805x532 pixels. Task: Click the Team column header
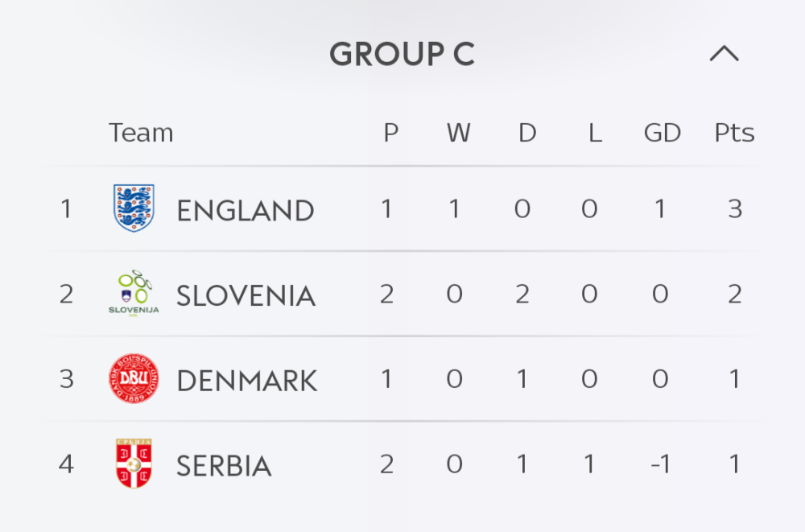[141, 133]
